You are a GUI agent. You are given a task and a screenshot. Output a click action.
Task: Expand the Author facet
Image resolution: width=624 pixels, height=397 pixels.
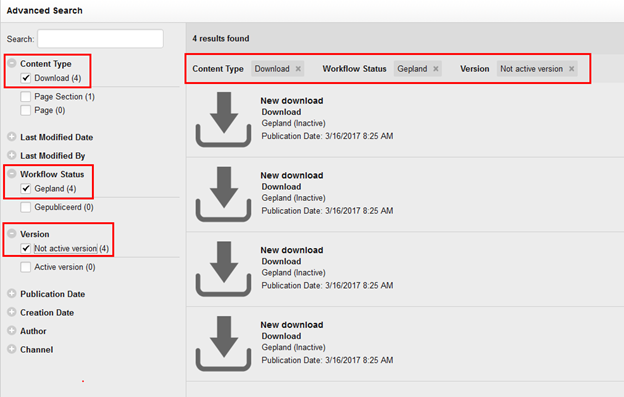pos(12,331)
